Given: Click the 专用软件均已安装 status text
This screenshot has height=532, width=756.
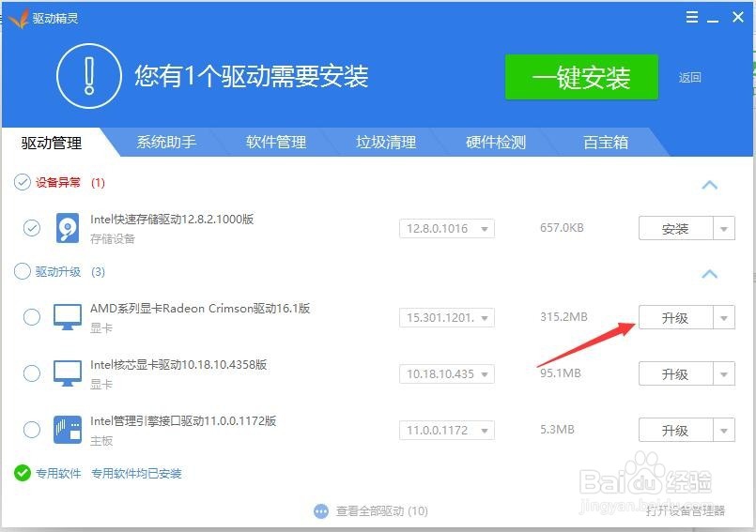Looking at the screenshot, I should tap(136, 473).
